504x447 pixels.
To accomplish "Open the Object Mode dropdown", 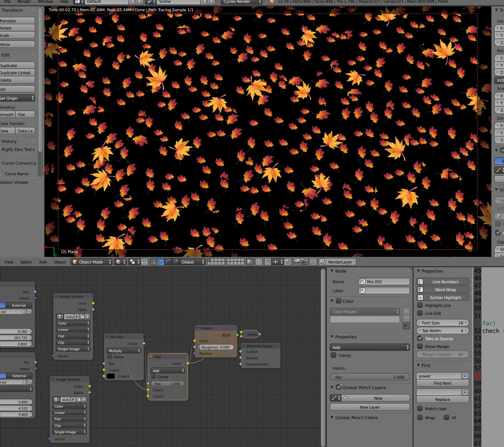I will click(91, 262).
